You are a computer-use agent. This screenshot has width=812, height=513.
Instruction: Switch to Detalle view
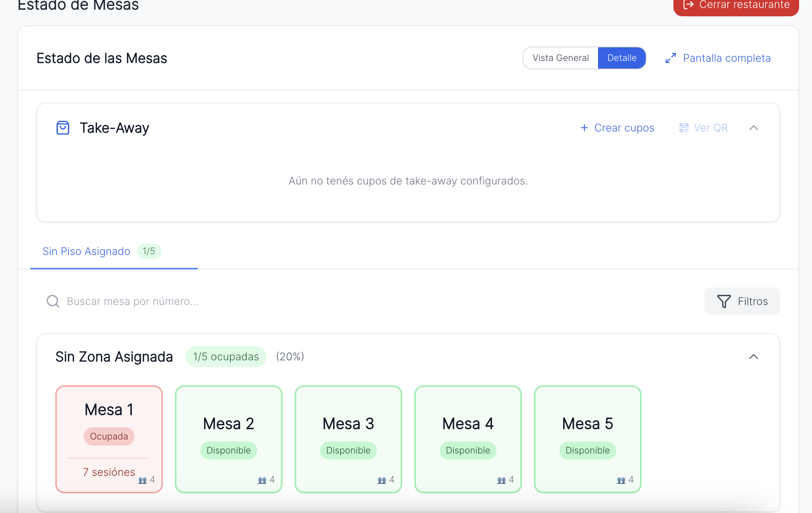click(622, 58)
